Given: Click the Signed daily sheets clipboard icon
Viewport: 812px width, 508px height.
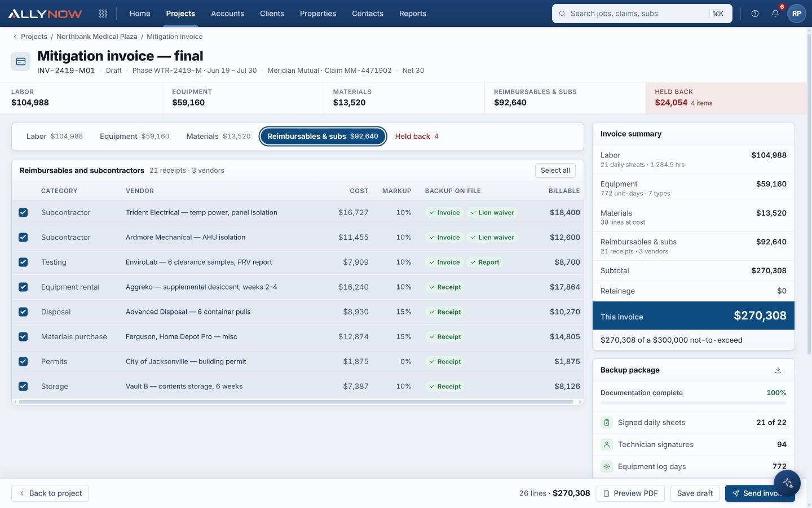Looking at the screenshot, I should pos(607,422).
